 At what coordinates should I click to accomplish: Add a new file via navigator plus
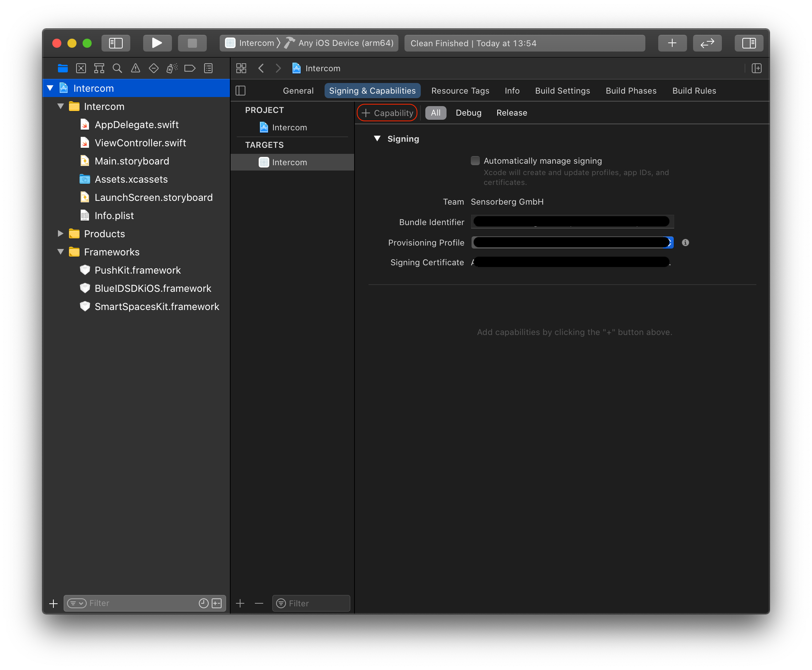[54, 603]
